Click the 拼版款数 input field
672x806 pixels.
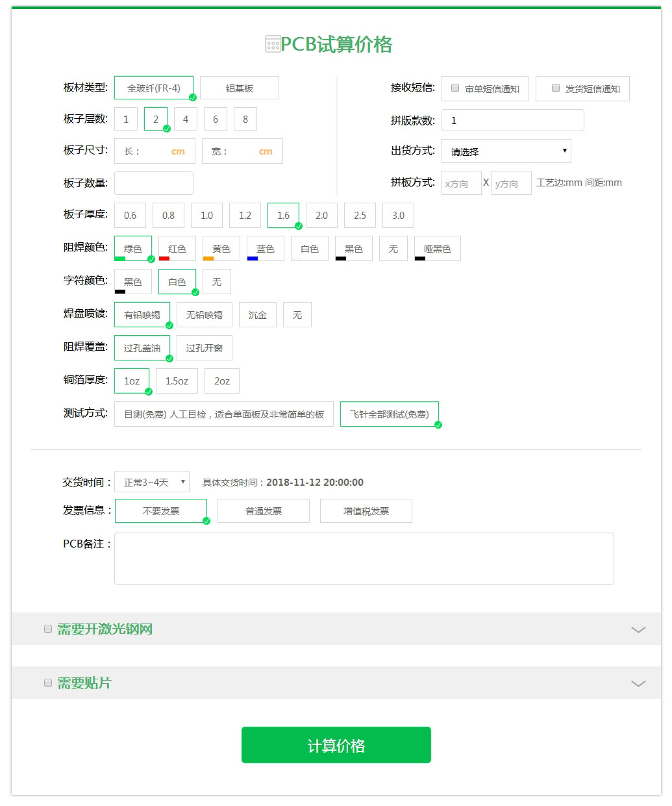[513, 120]
